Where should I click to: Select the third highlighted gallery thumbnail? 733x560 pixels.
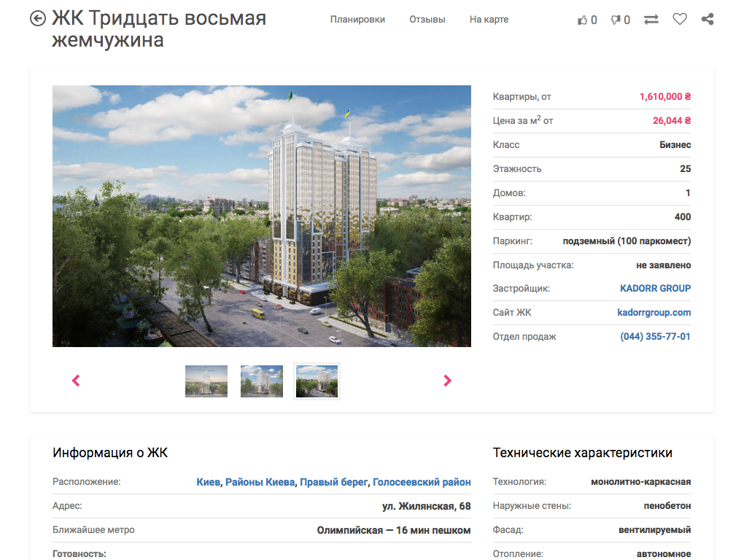pos(317,381)
